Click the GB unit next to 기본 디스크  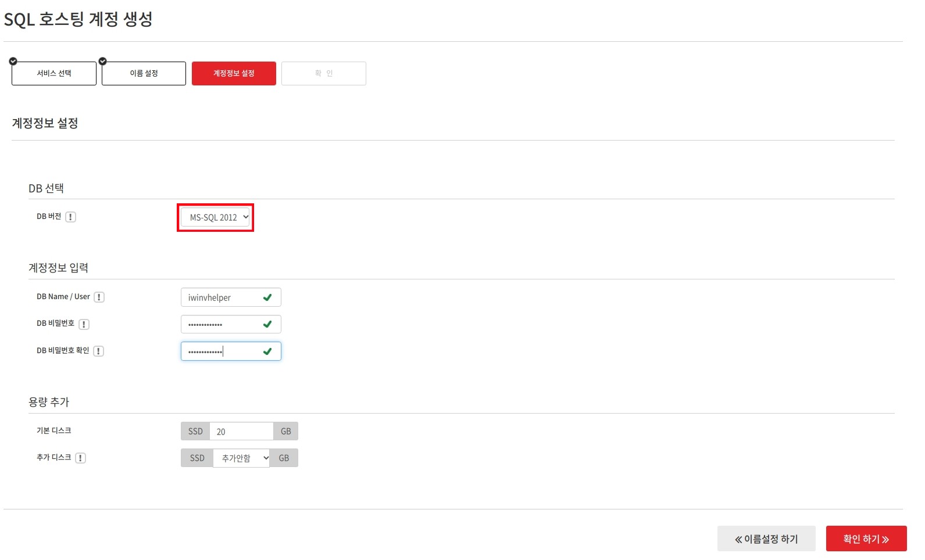285,431
